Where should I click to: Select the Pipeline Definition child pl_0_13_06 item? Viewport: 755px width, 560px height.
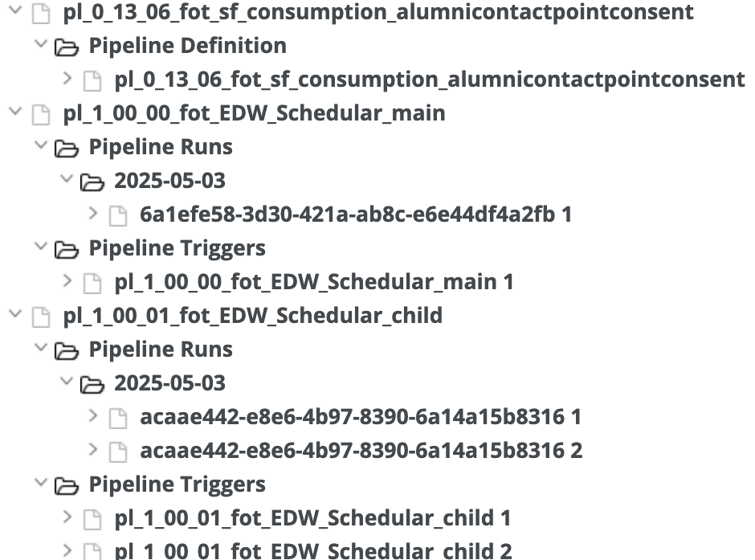[429, 80]
